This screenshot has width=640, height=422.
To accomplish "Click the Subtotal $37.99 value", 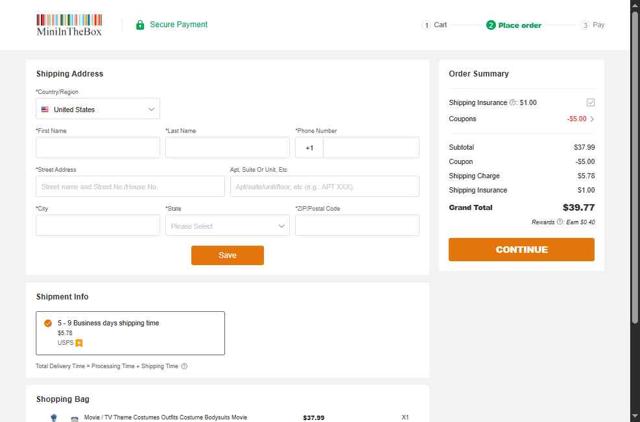I will pyautogui.click(x=584, y=147).
